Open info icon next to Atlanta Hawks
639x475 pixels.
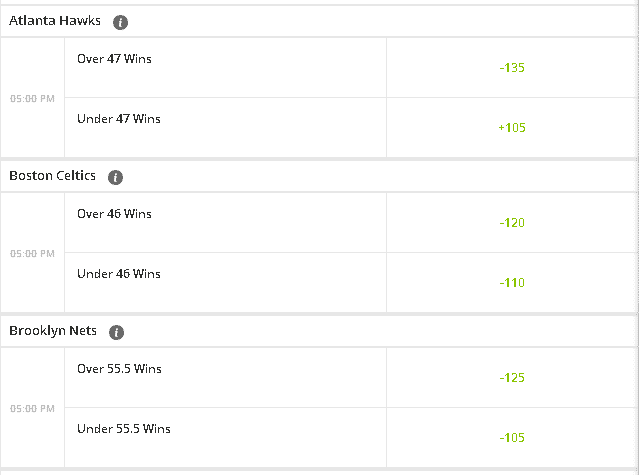120,22
